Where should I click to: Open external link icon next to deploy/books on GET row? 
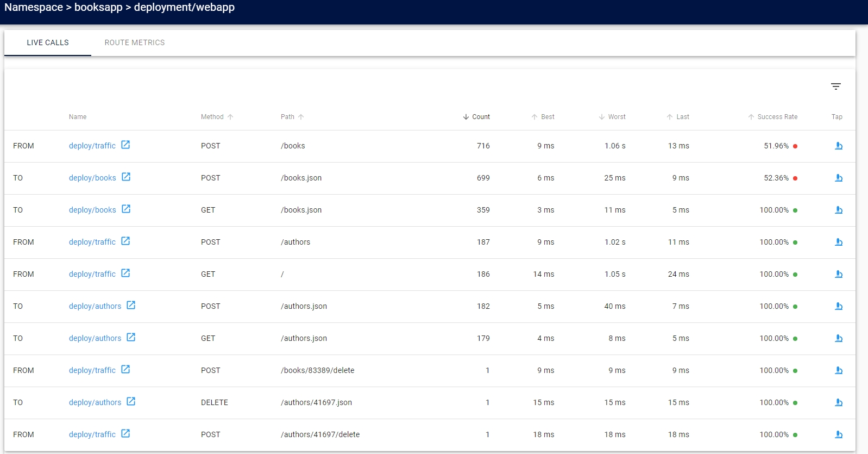tap(126, 209)
